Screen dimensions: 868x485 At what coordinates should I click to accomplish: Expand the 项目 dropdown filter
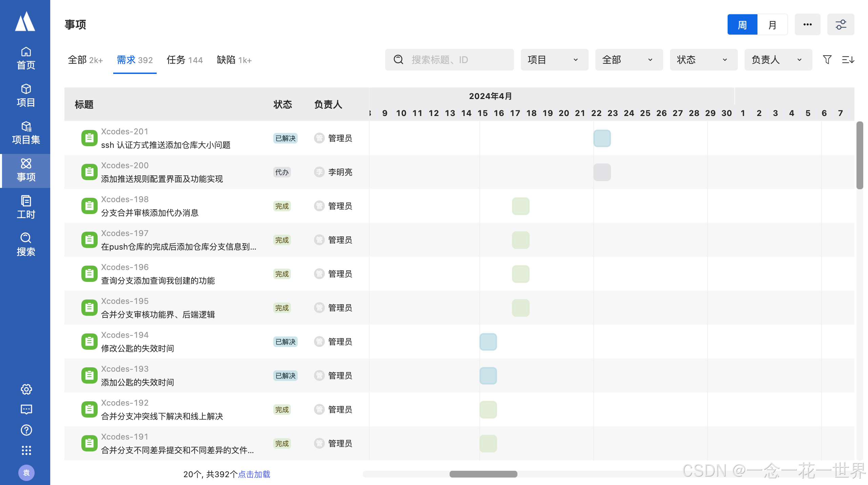[x=554, y=60]
